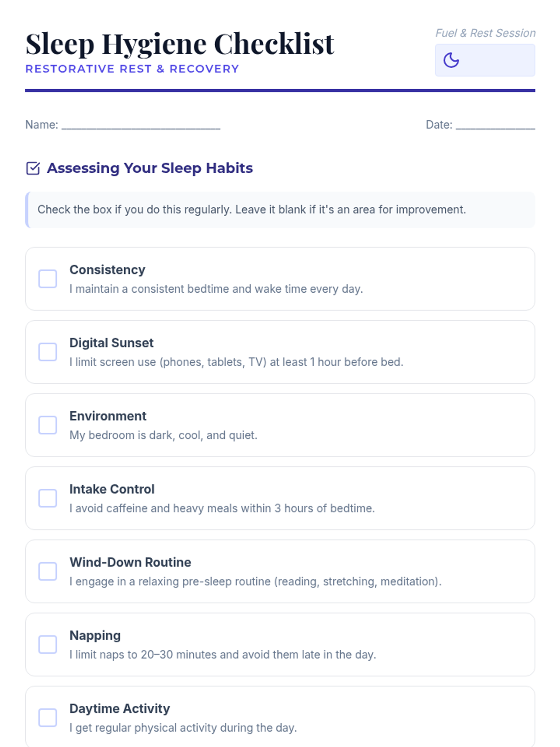Click the Wind-Down Routine item title
The width and height of the screenshot is (560, 747).
click(130, 562)
